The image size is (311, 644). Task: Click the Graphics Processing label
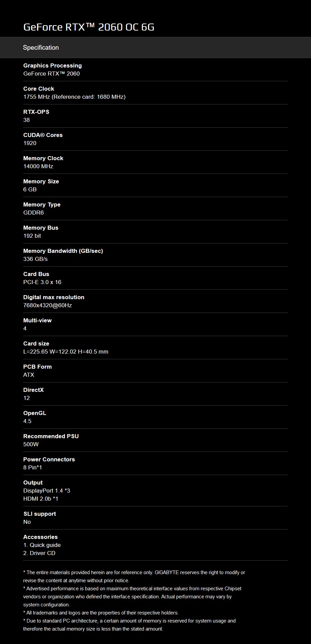[52, 65]
